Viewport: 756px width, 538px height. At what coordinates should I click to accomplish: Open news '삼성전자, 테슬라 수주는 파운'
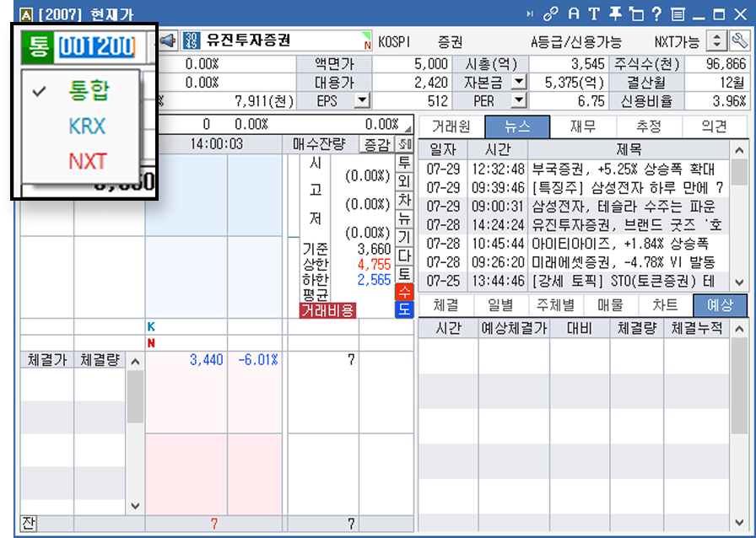coord(624,207)
